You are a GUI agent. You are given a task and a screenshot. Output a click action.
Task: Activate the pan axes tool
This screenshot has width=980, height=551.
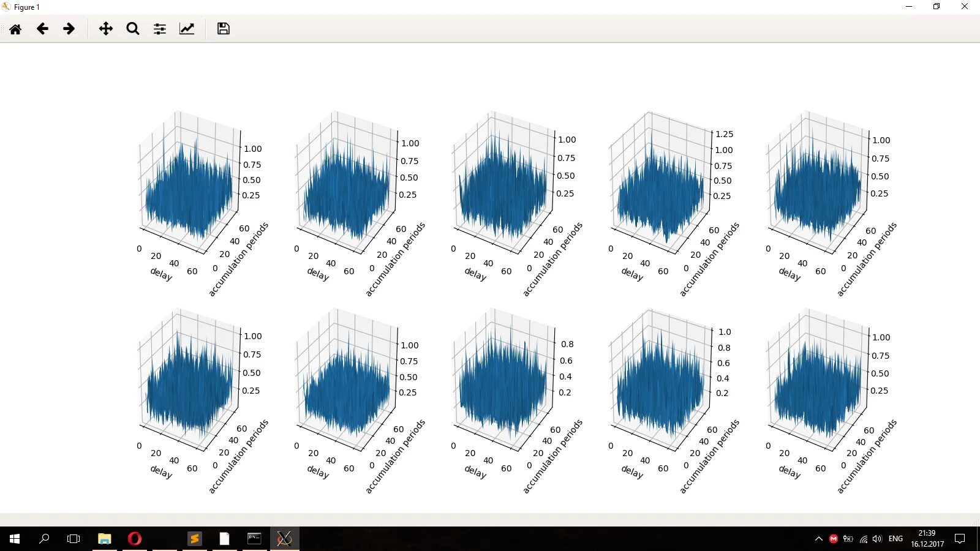(106, 29)
